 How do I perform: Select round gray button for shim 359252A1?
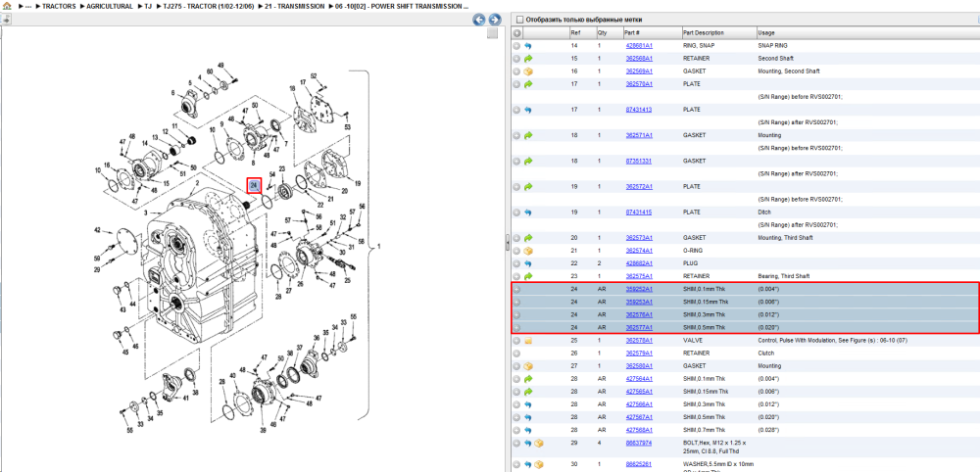click(x=516, y=289)
